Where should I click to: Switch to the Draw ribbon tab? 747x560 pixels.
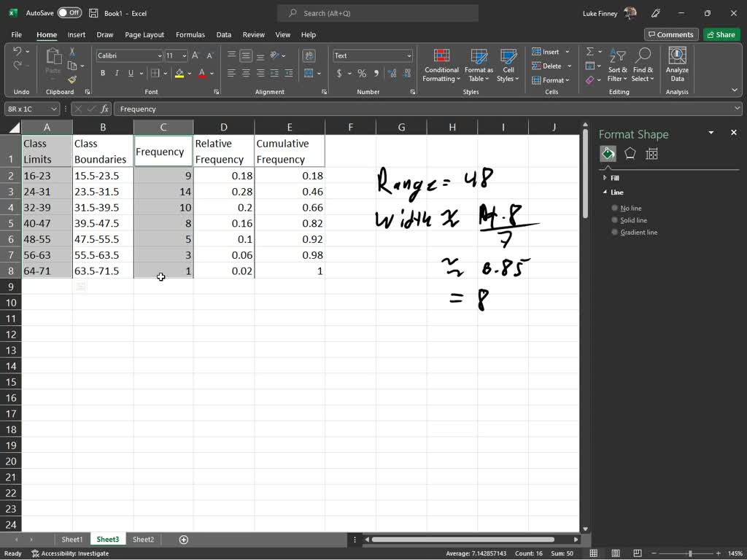(x=104, y=34)
